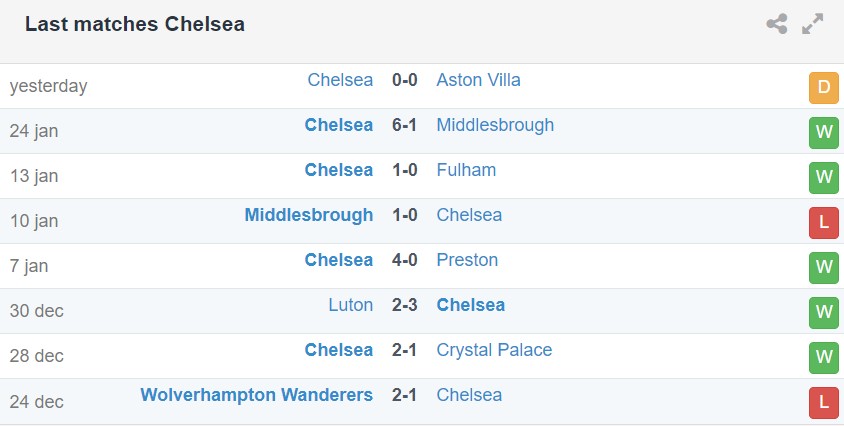The image size is (844, 426).
Task: Click the expand fullscreen icon
Action: point(813,24)
